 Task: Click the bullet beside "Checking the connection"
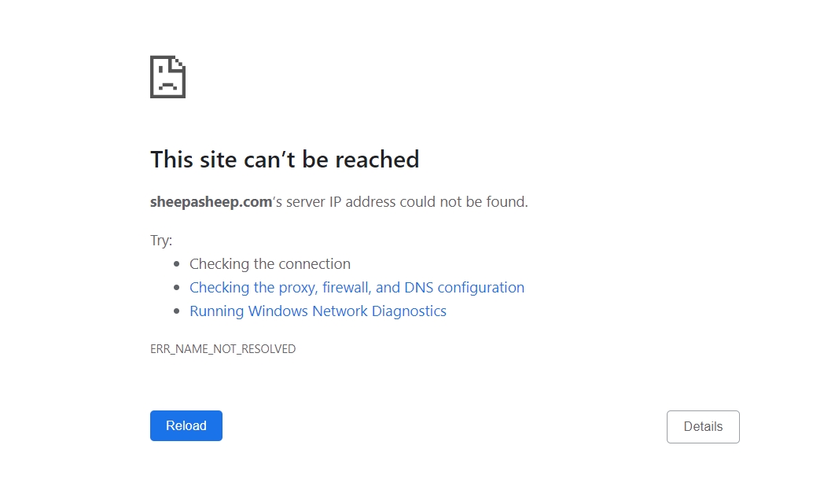[x=177, y=265]
